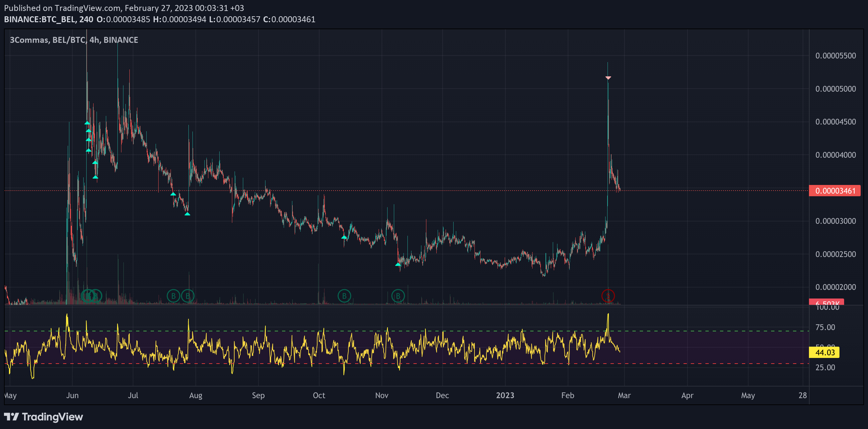Image resolution: width=868 pixels, height=429 pixels.
Task: Click the Published on TradingView.com header text
Action: [124, 8]
